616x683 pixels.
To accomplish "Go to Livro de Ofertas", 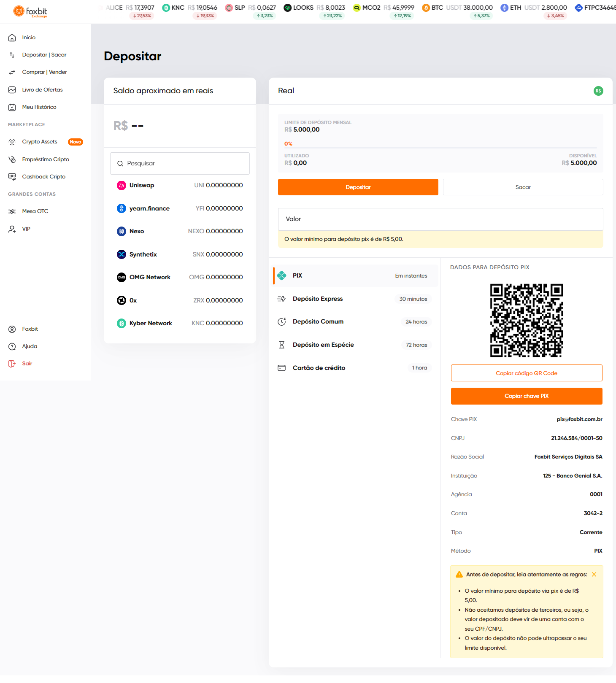I will tap(42, 90).
